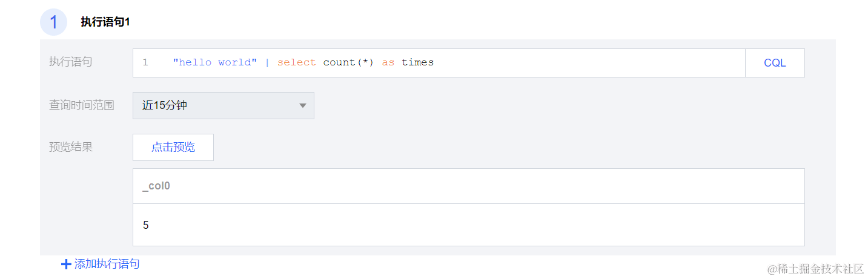The image size is (868, 279).
Task: Click the plus icon beside 添加执行语句
Action: click(x=66, y=264)
